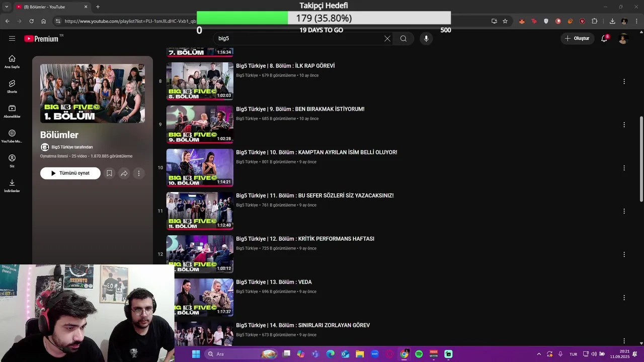Show hidden system tray icons chevron

(539, 354)
